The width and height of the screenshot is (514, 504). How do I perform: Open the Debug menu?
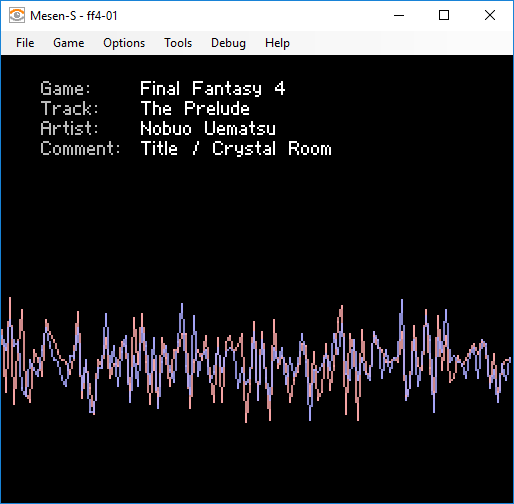coord(228,43)
